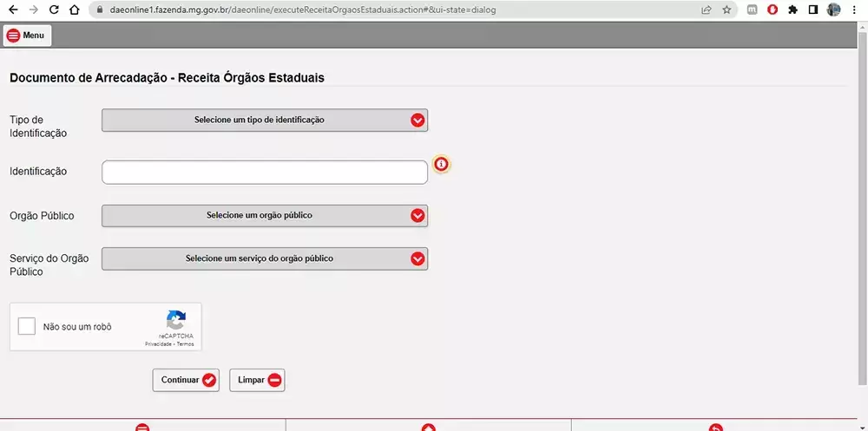Open the browser home page icon
This screenshot has width=868, height=431.
click(x=74, y=10)
